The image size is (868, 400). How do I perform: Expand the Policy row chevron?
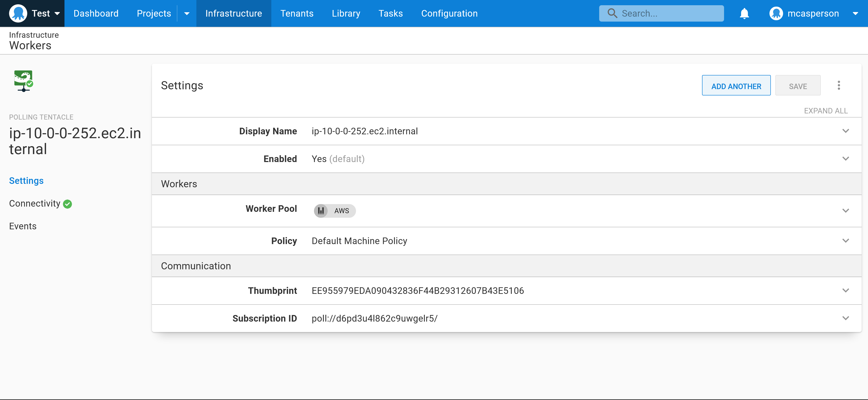pyautogui.click(x=846, y=241)
